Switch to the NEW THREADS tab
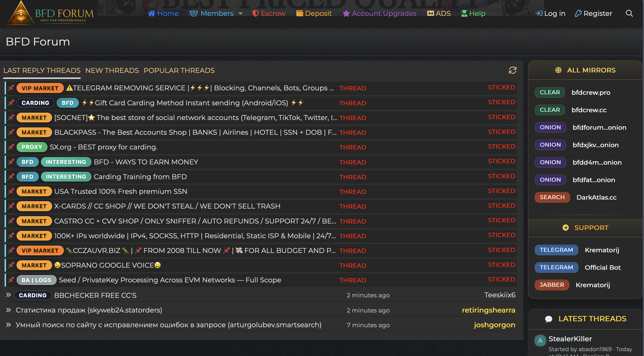644x356 pixels. pos(112,71)
